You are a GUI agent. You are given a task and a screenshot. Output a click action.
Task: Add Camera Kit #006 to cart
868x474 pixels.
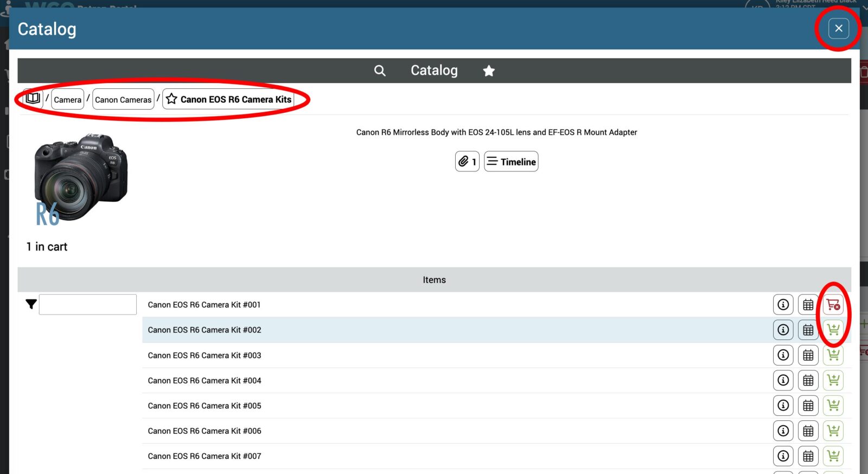833,431
